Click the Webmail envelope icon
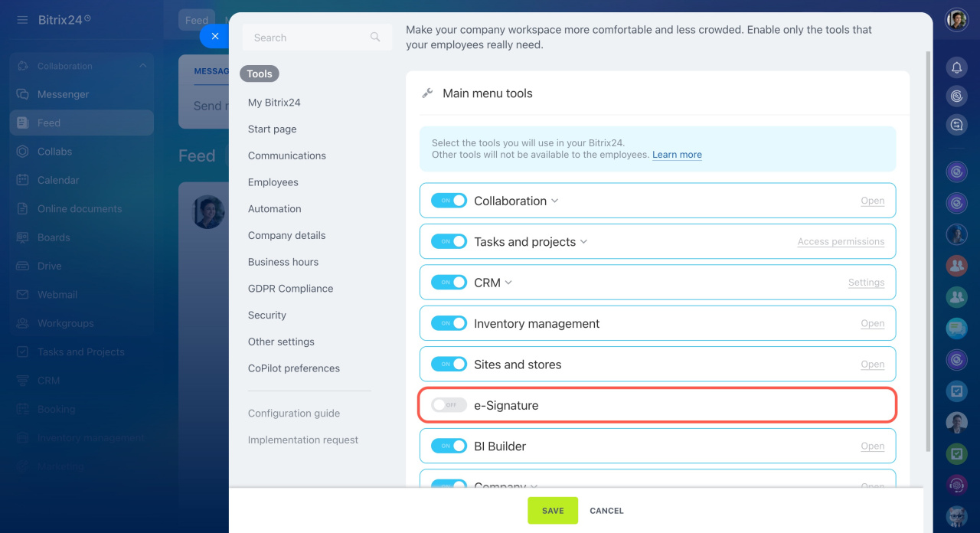Screen dimensions: 980x533 point(23,295)
